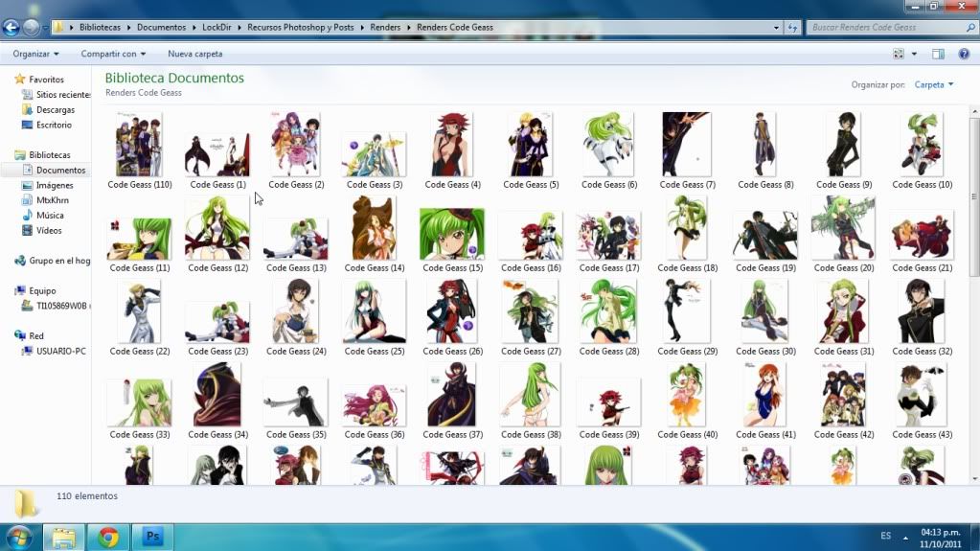Open the views options dropdown arrow
Viewport: 980px width, 551px height.
914,55
